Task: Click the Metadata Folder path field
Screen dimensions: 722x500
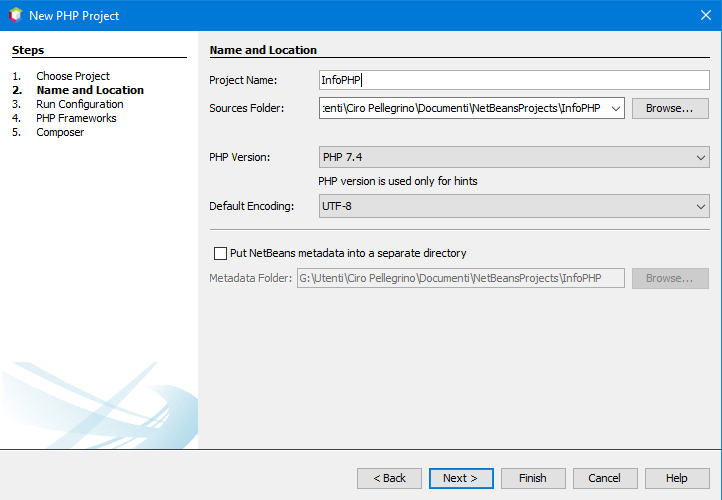Action: point(460,278)
